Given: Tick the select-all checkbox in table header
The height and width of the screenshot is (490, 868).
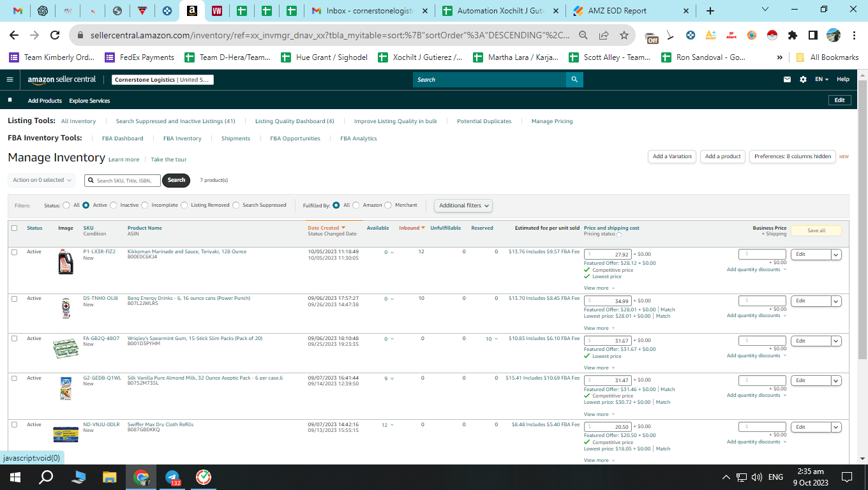Looking at the screenshot, I should [14, 228].
